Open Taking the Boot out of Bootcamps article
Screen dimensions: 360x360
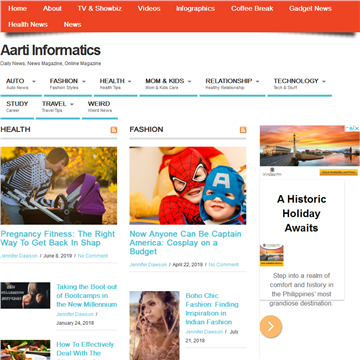[x=87, y=296]
